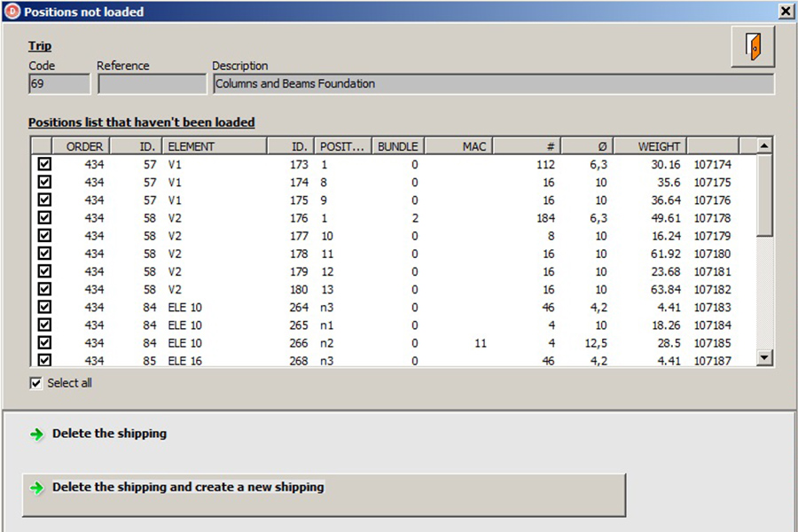798x532 pixels.
Task: Click weight value 28.5
Action: point(669,342)
